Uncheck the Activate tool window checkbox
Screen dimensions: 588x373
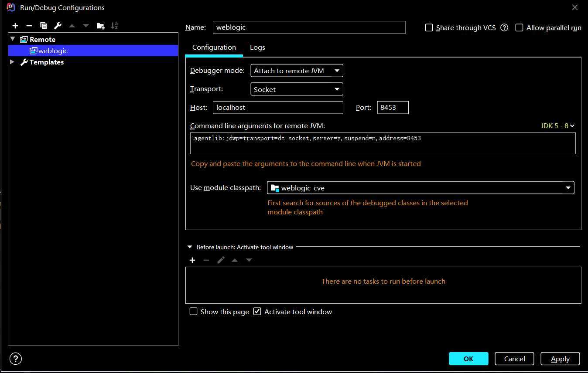(x=257, y=312)
